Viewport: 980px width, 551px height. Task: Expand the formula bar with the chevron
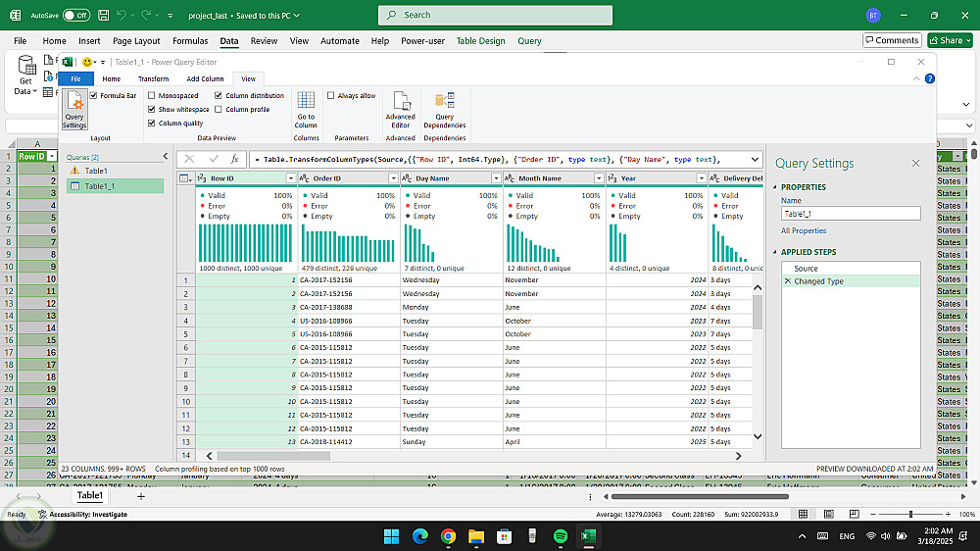(754, 159)
